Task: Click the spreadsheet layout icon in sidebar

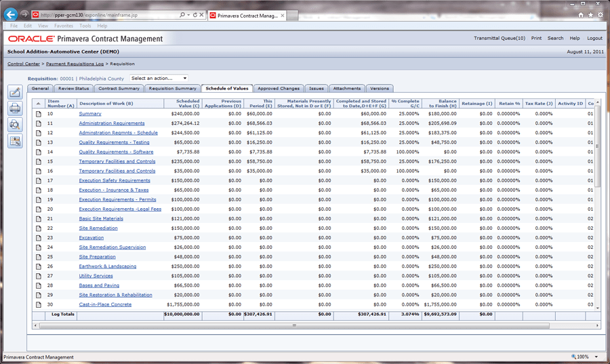Action: [x=15, y=141]
